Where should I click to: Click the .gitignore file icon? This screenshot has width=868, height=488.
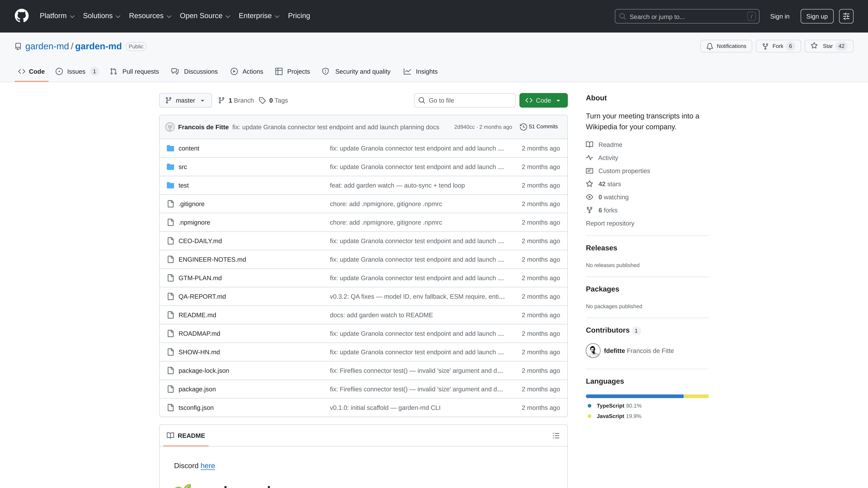(x=170, y=204)
